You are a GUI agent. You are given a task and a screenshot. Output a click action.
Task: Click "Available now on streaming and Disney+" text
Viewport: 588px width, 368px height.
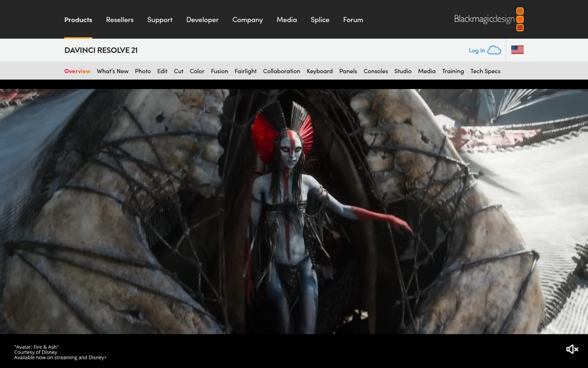tap(60, 357)
